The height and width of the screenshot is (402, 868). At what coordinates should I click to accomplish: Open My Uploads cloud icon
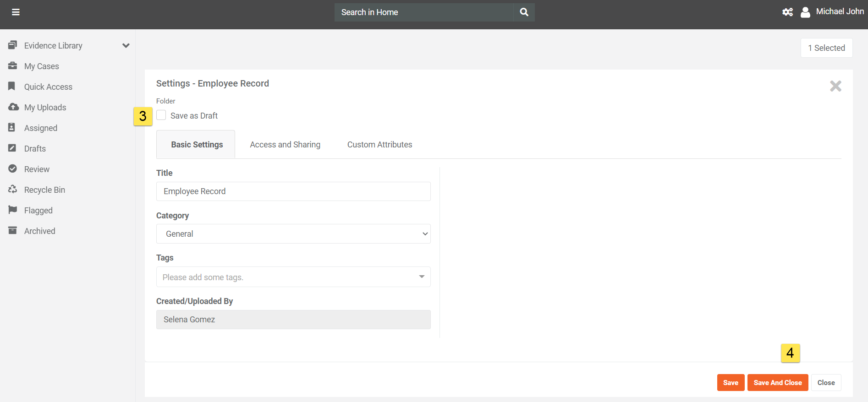(x=13, y=107)
